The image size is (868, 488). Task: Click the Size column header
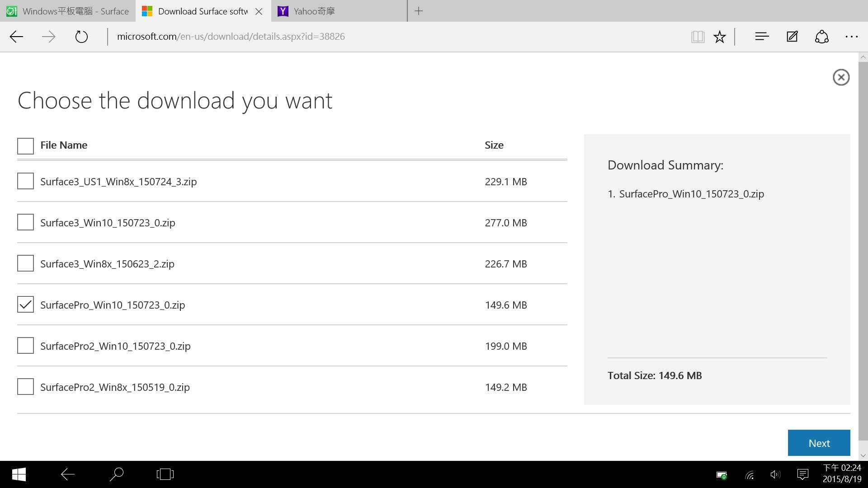(494, 145)
